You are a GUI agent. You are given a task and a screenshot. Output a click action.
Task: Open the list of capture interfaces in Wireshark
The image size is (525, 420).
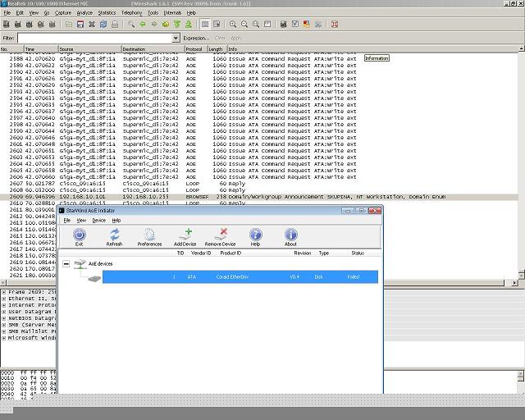(x=6, y=24)
